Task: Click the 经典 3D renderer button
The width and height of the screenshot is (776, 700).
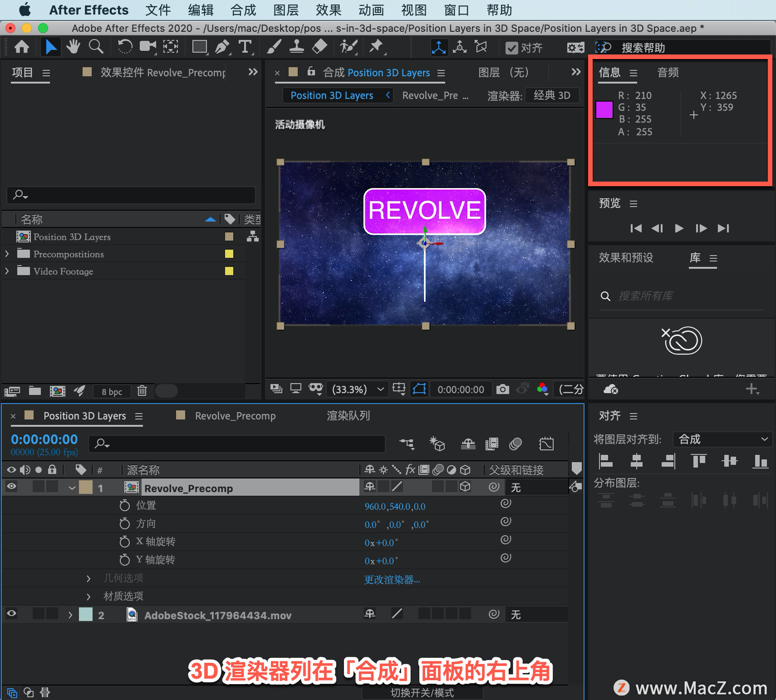Action: coord(552,95)
